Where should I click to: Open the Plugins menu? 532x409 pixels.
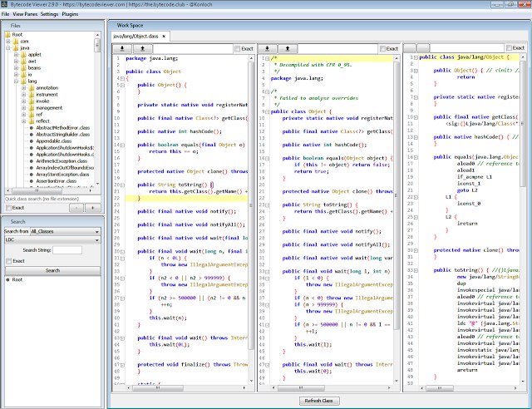70,14
